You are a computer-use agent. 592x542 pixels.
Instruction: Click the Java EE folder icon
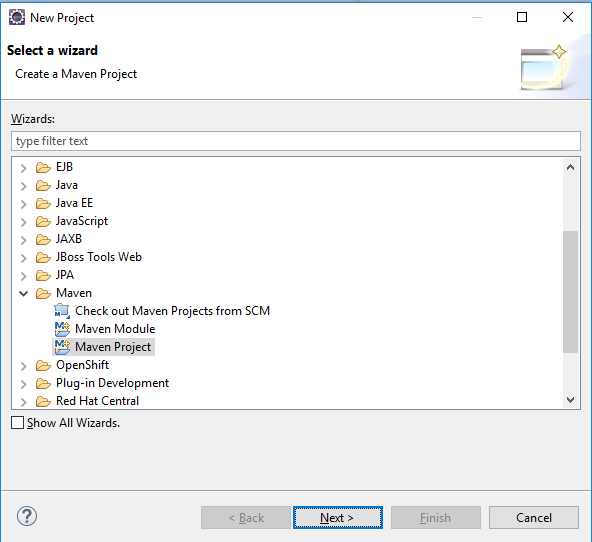[43, 203]
